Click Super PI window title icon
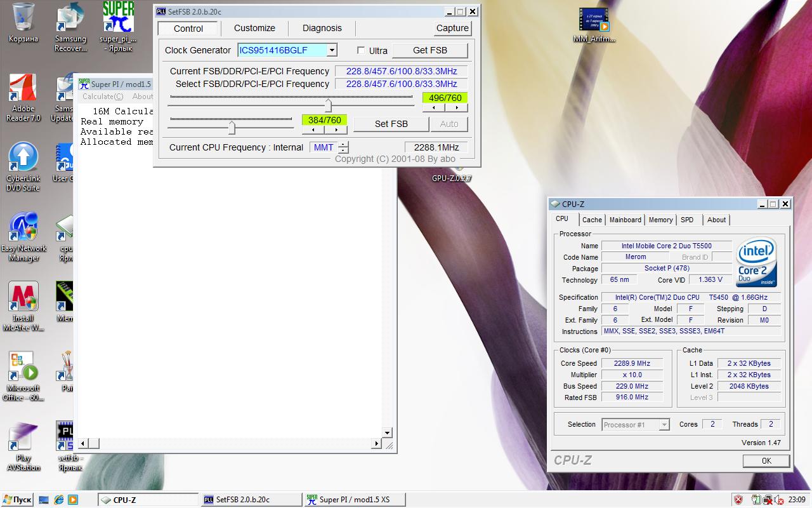The height and width of the screenshot is (508, 812). [84, 84]
